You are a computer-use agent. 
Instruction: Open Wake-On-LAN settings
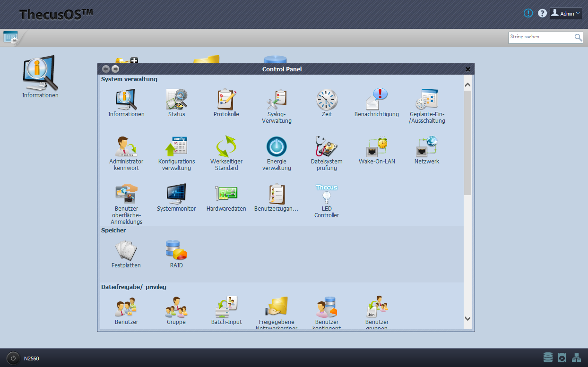pos(377,150)
